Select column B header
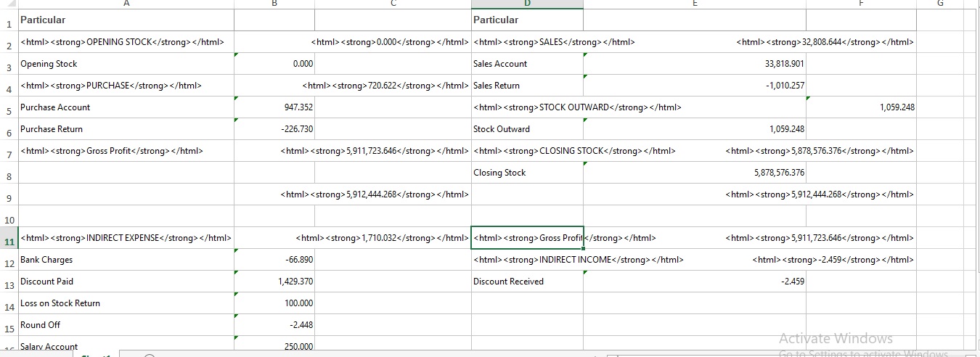Screen dimensions: 980x357 [274, 4]
